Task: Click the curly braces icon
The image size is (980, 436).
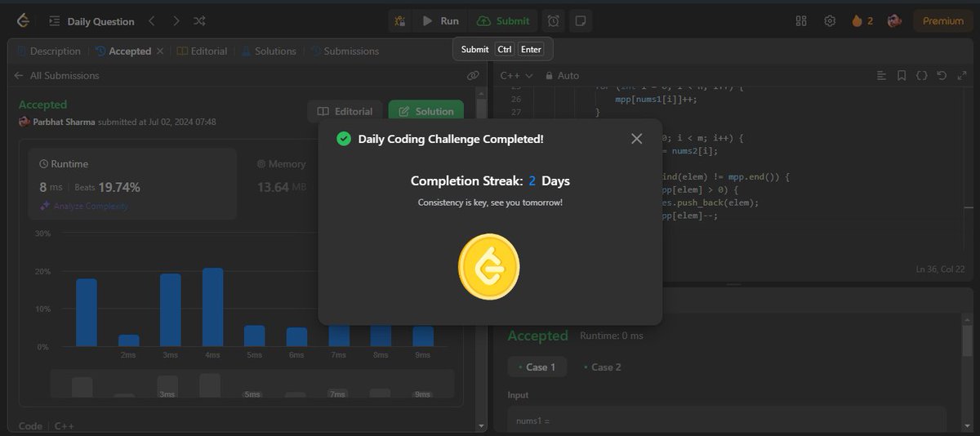Action: point(921,75)
